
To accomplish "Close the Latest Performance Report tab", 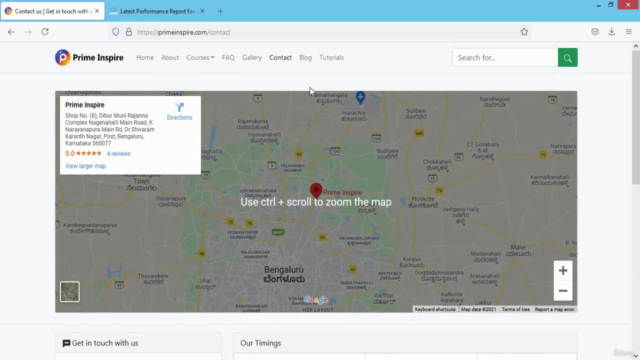I will point(202,11).
